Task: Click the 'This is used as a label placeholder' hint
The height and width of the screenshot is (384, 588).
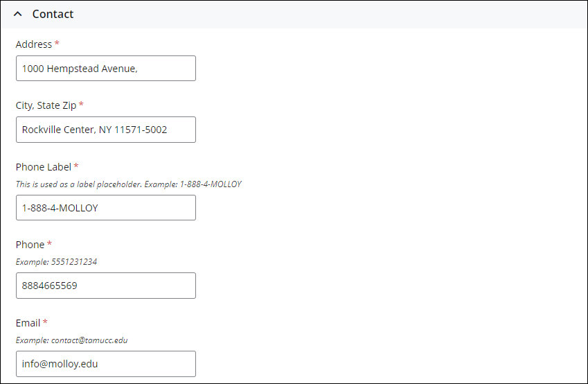Action: click(x=129, y=184)
